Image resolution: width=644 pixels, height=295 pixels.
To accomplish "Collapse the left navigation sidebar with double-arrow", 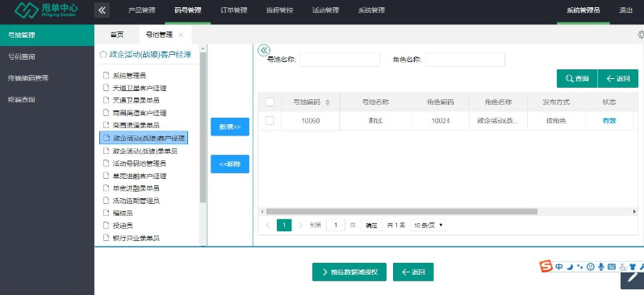I will (x=102, y=10).
